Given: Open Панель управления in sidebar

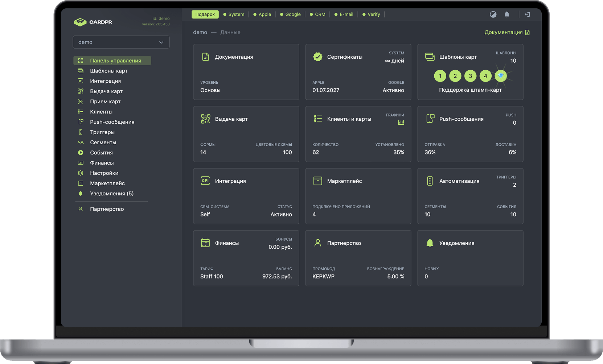Looking at the screenshot, I should [x=112, y=61].
